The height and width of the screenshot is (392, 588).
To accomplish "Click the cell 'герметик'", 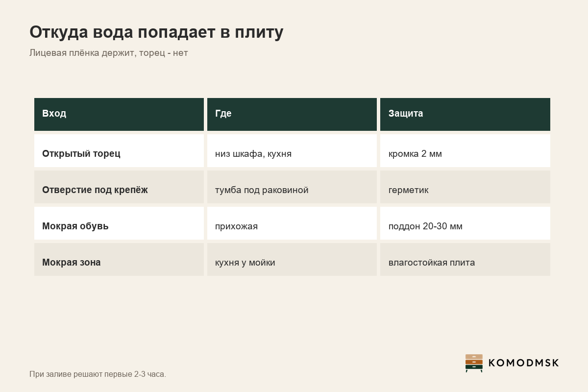I will (x=465, y=187).
